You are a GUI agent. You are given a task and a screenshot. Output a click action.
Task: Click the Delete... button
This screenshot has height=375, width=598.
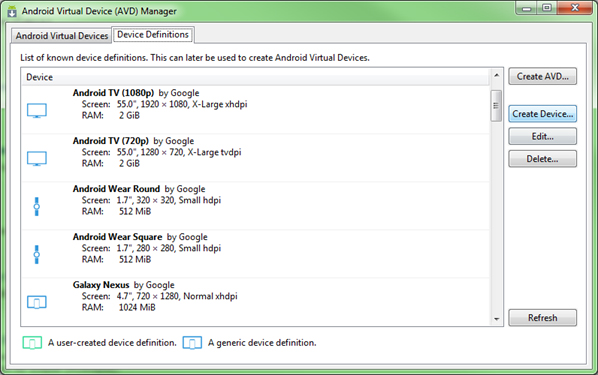tap(542, 159)
